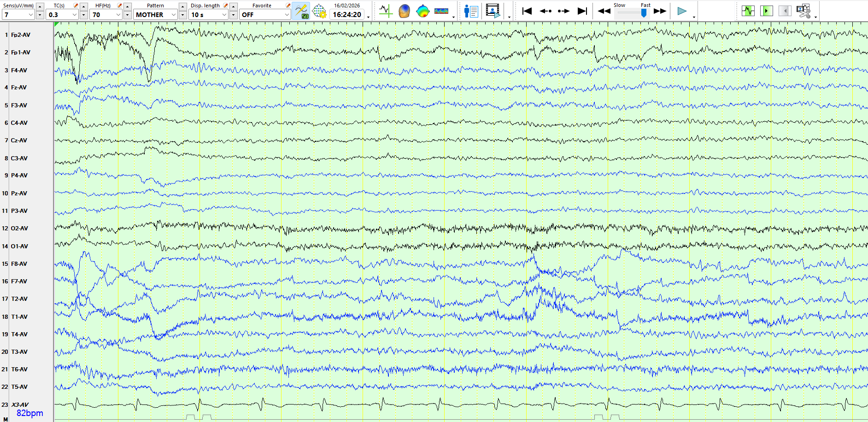Viewport: 868px width, 422px height.
Task: Decrease sensitivity with the down stepper
Action: coord(40,15)
